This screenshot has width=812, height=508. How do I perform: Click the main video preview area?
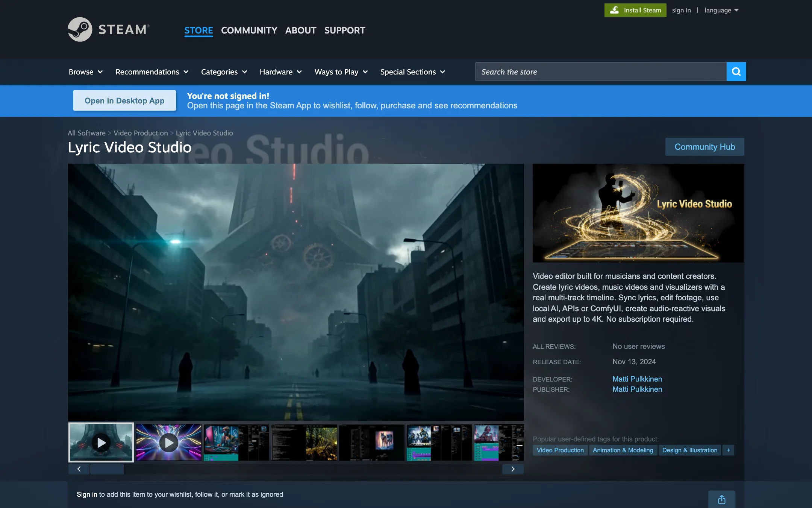[x=296, y=292]
